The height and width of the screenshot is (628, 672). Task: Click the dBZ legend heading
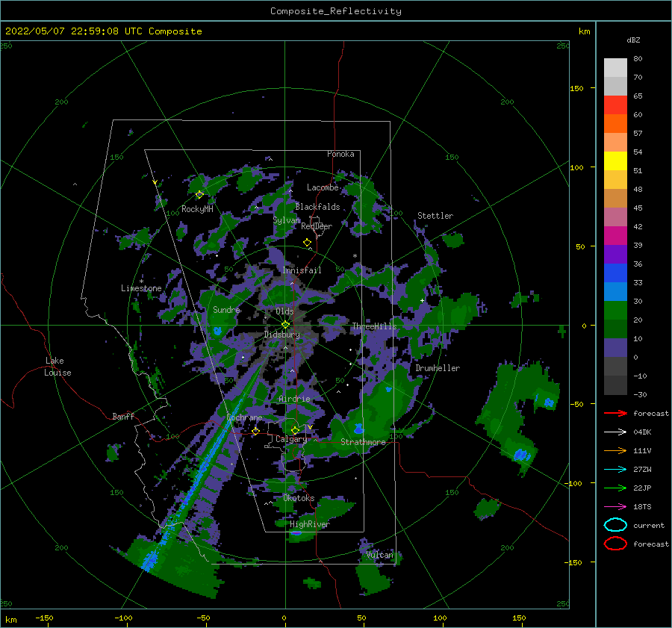click(633, 40)
